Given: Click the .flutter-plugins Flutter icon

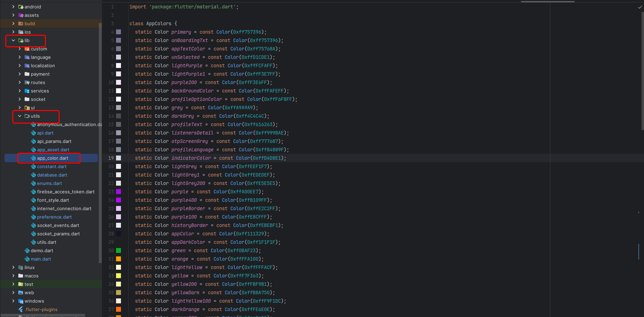Looking at the screenshot, I should [21, 309].
